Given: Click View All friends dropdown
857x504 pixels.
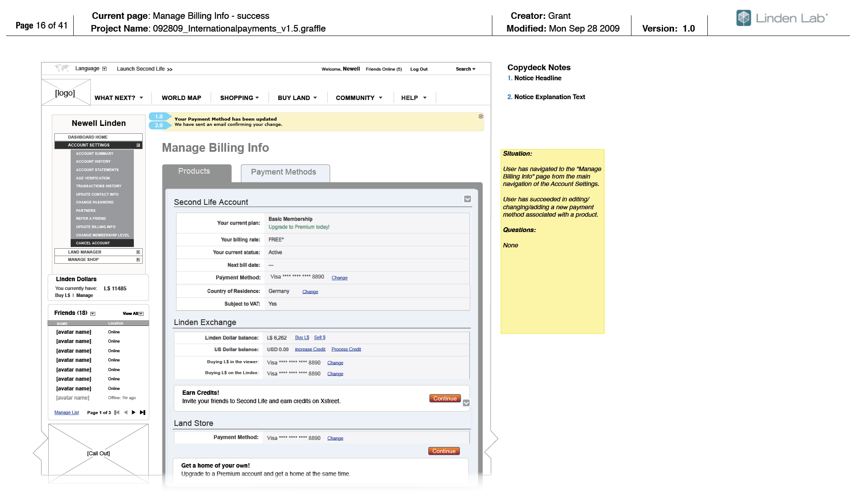Looking at the screenshot, I should tap(133, 314).
